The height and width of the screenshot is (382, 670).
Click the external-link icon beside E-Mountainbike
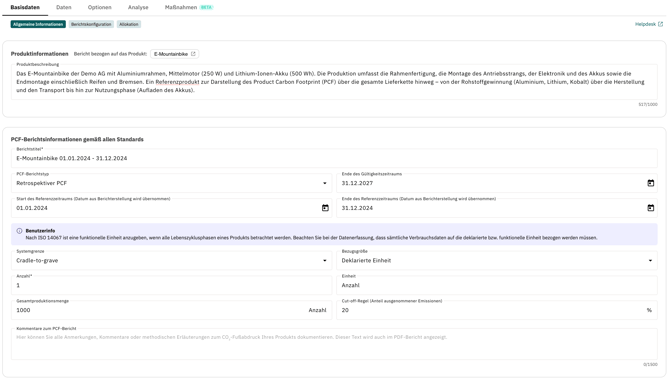[193, 54]
